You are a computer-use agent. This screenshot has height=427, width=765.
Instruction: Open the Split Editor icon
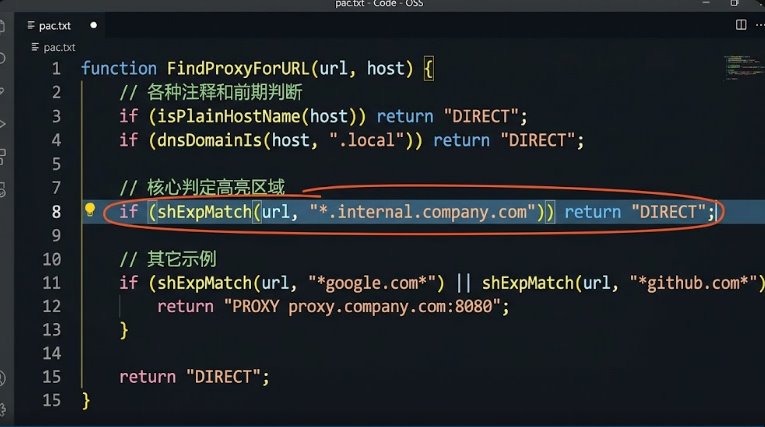coord(741,25)
